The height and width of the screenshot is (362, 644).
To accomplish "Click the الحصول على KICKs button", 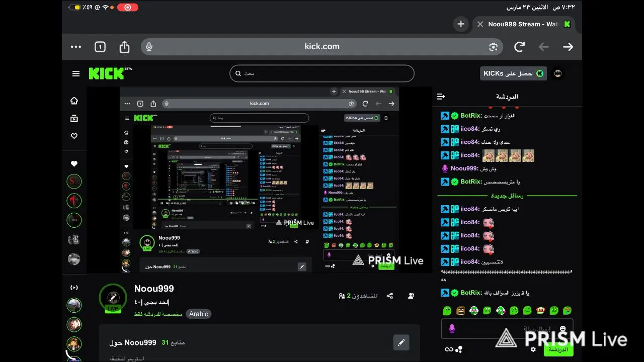I will pyautogui.click(x=513, y=73).
